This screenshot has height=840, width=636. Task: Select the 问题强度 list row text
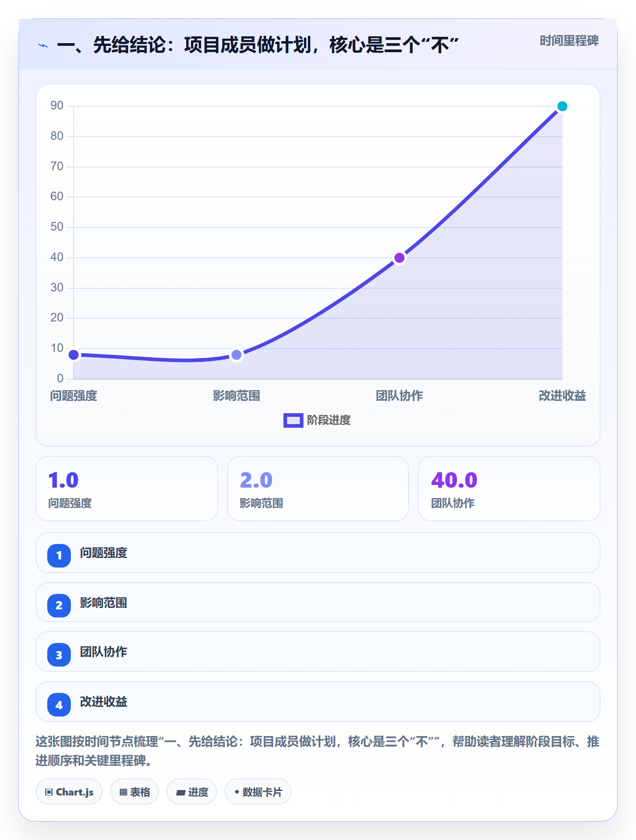(x=104, y=553)
